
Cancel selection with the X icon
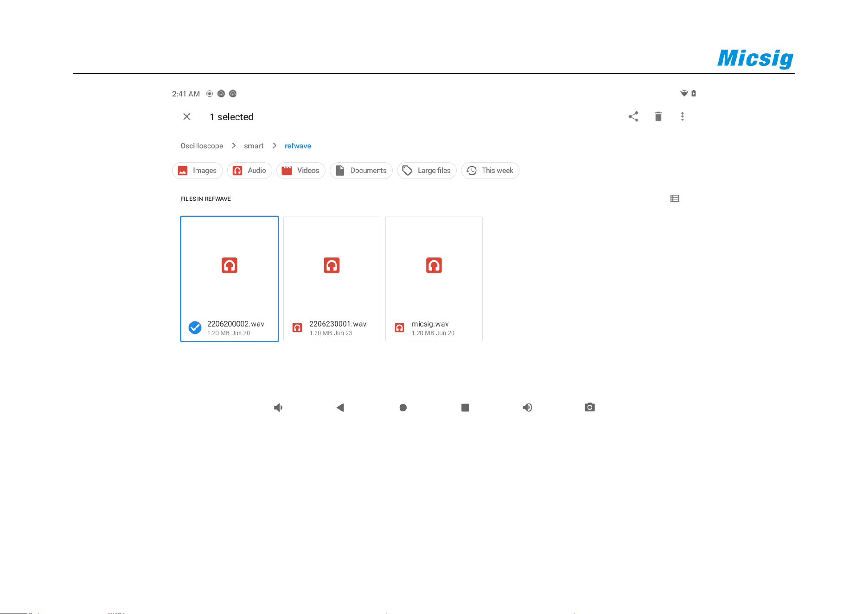pyautogui.click(x=187, y=116)
